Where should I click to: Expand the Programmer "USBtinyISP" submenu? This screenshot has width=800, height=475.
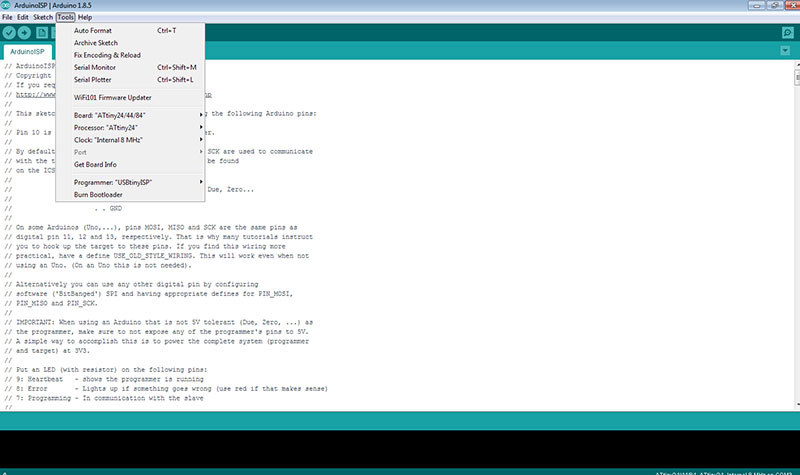pos(130,182)
